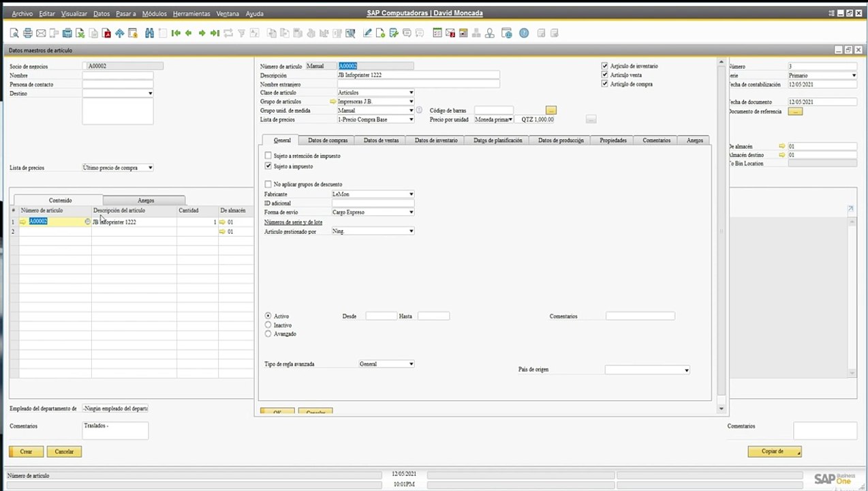Open Forma de envío dropdown
Image resolution: width=868 pixels, height=491 pixels.
coord(411,212)
